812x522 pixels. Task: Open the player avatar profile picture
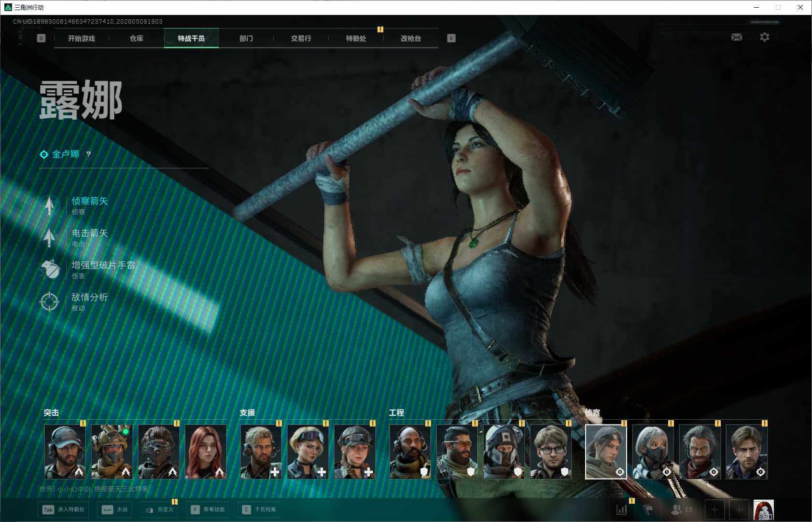764,510
